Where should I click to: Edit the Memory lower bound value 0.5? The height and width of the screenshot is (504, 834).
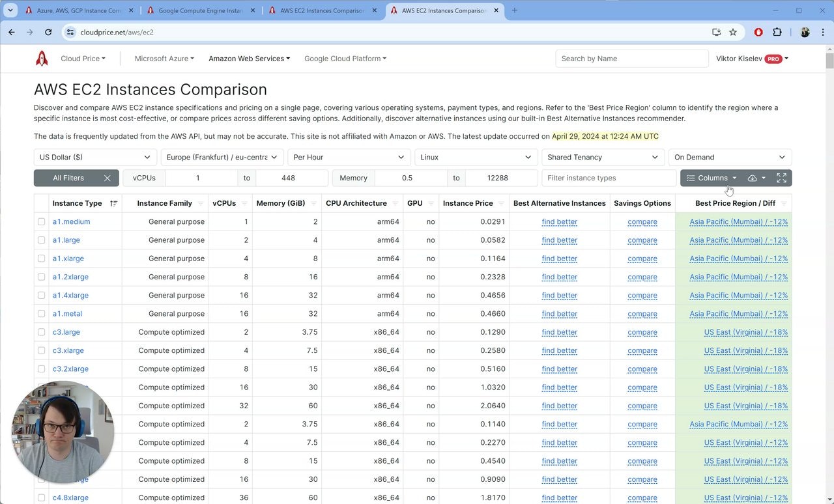pyautogui.click(x=408, y=178)
